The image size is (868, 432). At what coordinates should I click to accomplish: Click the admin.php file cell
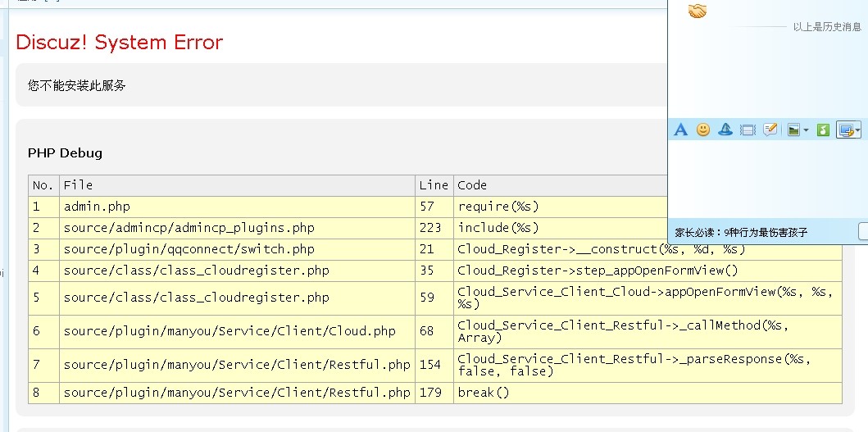click(237, 207)
